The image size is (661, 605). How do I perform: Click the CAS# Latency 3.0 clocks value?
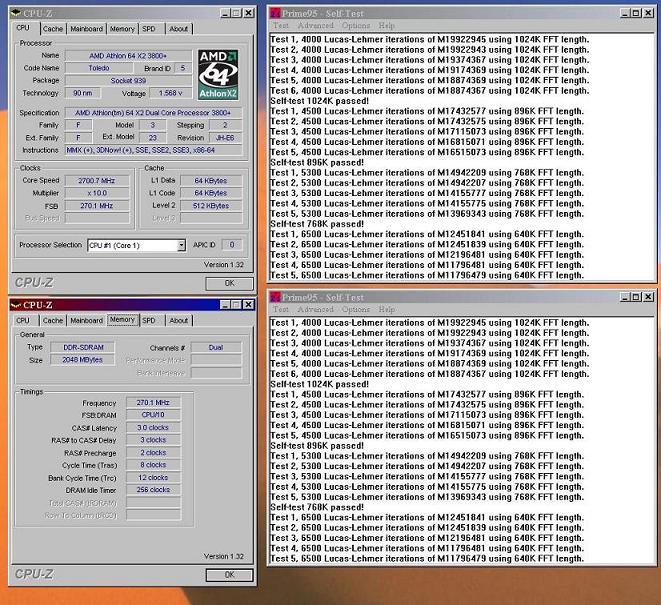pos(153,428)
